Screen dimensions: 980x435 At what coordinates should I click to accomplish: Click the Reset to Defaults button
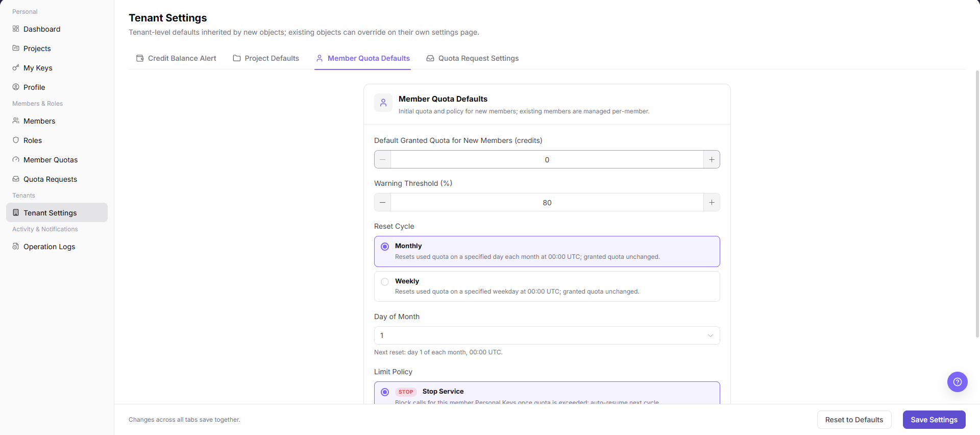click(x=854, y=420)
